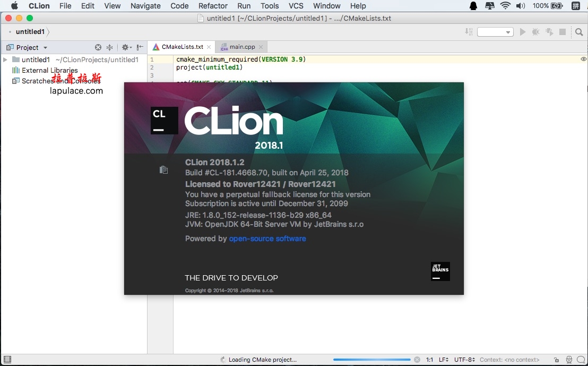Open the Edit menu
This screenshot has width=588, height=366.
[88, 6]
